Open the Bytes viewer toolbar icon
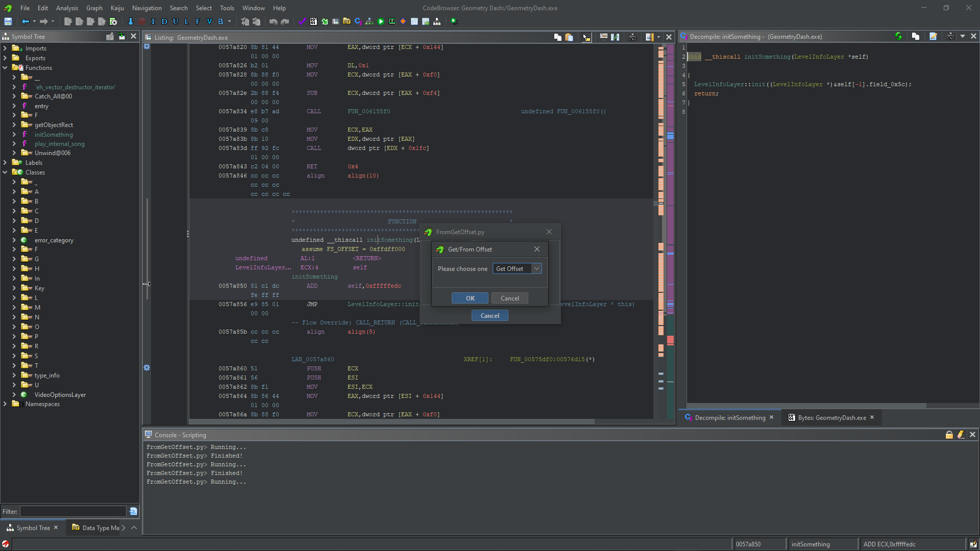 (x=313, y=21)
